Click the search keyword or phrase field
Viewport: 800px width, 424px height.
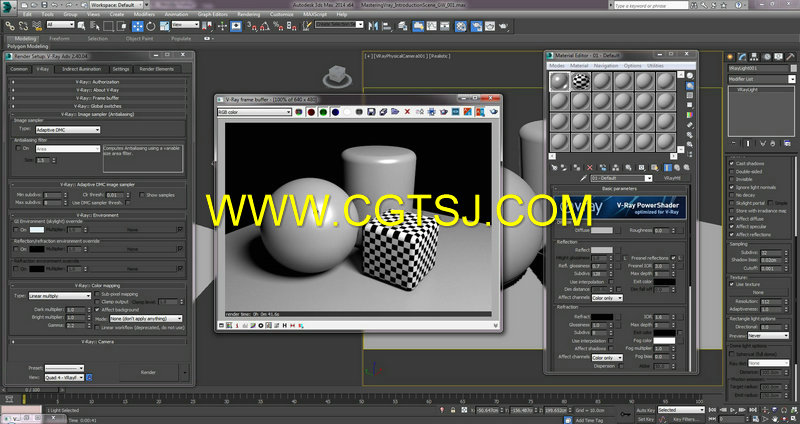[651, 5]
